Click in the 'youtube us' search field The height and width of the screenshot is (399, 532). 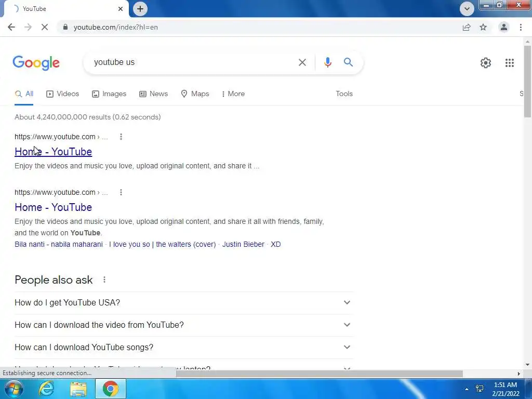pyautogui.click(x=193, y=62)
